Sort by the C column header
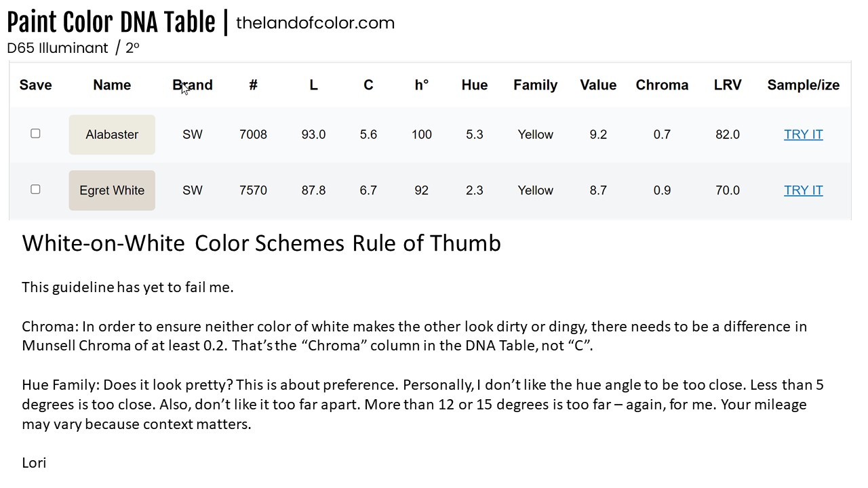This screenshot has width=868, height=488. click(368, 85)
